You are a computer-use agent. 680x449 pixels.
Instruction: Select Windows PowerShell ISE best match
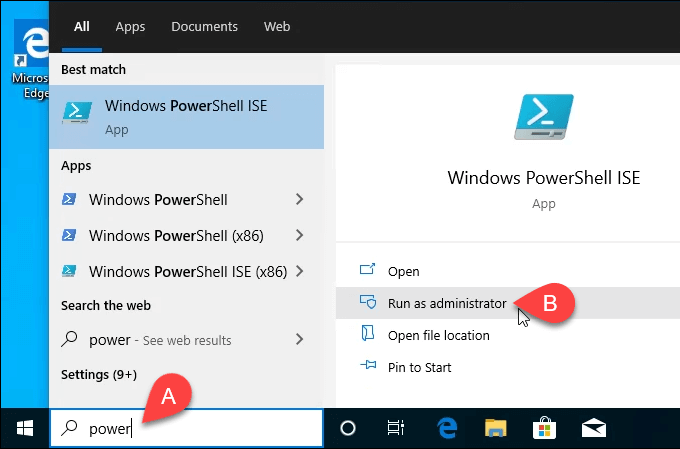click(187, 115)
